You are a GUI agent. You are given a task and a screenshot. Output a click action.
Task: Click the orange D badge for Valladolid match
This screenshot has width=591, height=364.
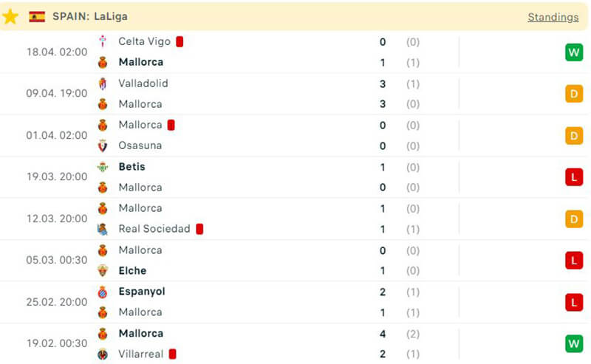[574, 94]
